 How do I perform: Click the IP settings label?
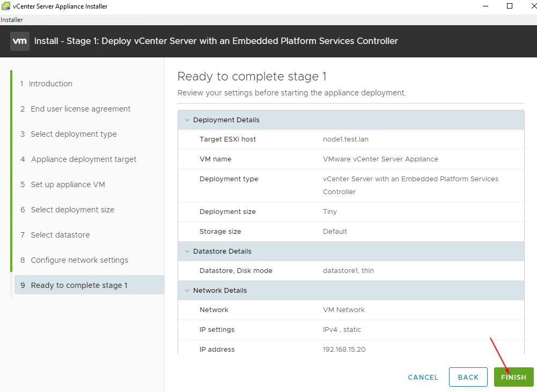(x=217, y=330)
